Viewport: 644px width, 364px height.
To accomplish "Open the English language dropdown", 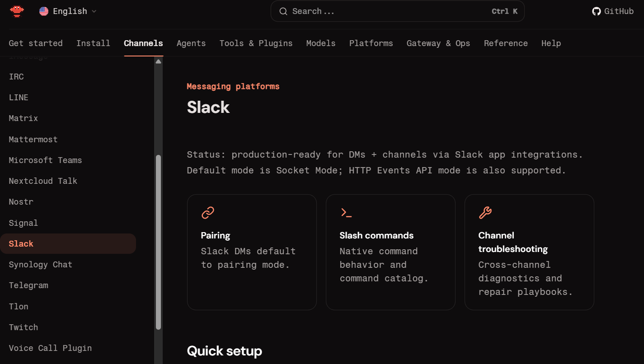I will point(68,11).
